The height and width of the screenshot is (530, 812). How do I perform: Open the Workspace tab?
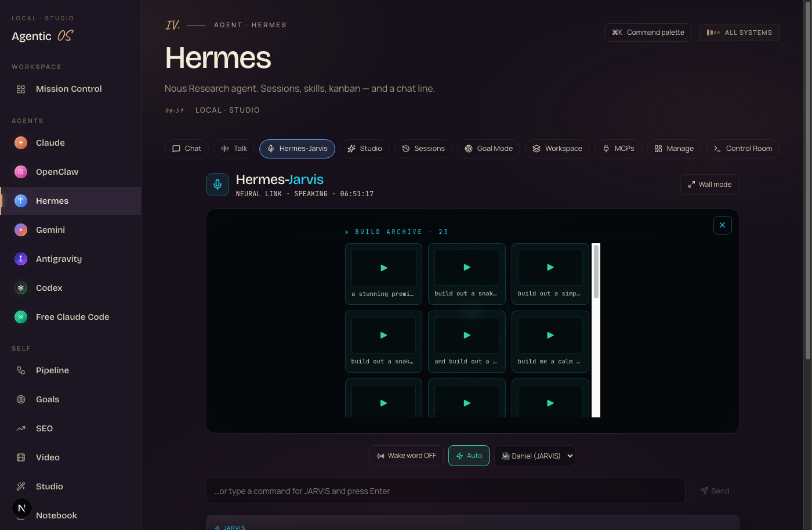557,149
